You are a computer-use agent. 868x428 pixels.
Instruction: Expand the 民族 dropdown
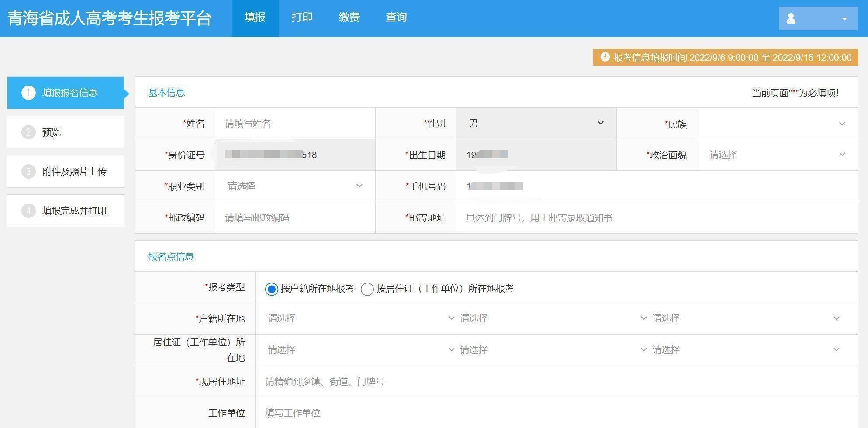tap(777, 124)
